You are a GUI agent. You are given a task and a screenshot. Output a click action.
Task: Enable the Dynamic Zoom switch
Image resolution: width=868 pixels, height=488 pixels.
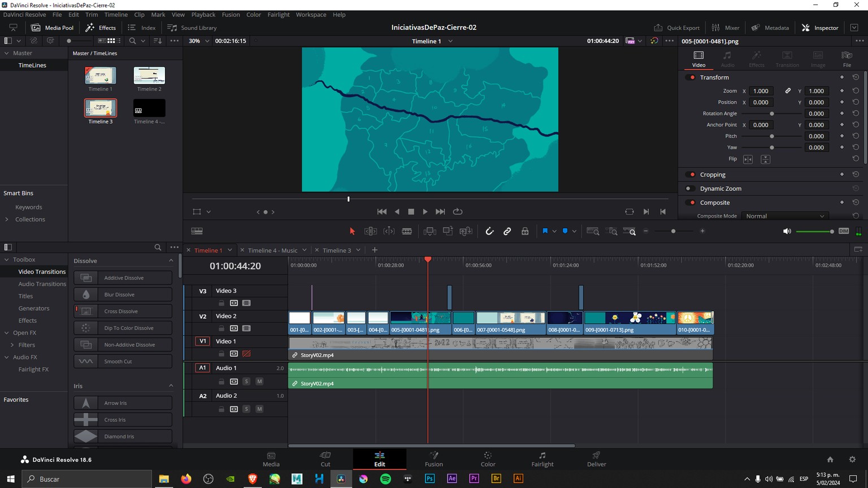click(x=691, y=189)
